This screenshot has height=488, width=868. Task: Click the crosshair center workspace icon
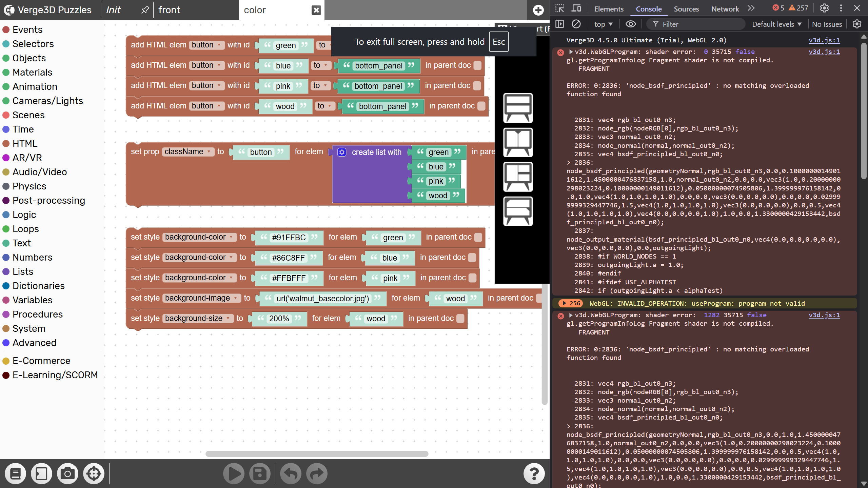point(94,473)
